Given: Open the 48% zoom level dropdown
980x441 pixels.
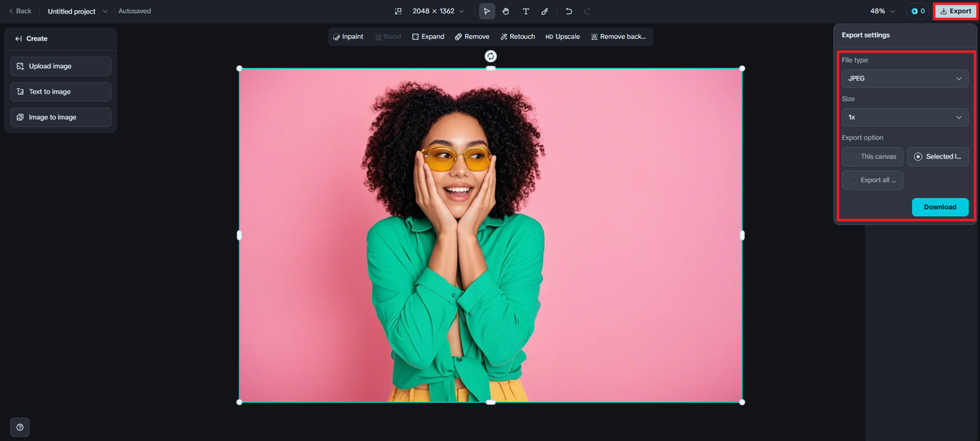Looking at the screenshot, I should point(883,11).
